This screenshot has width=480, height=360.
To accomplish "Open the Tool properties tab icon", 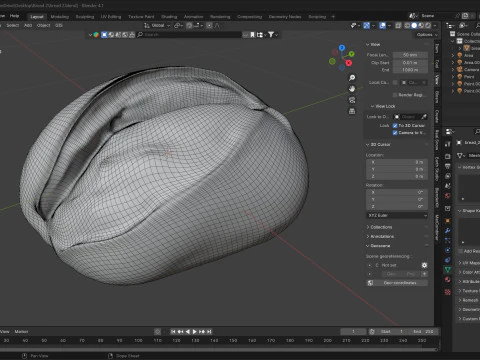I will (x=448, y=144).
